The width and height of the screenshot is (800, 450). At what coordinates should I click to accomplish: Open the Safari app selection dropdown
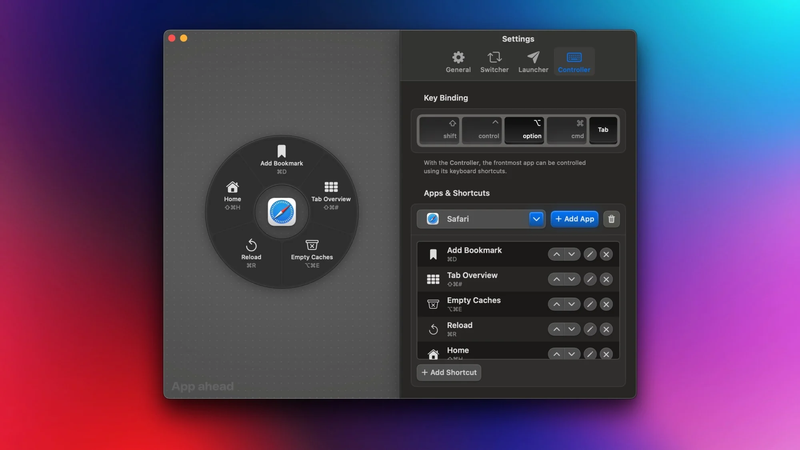(x=536, y=219)
